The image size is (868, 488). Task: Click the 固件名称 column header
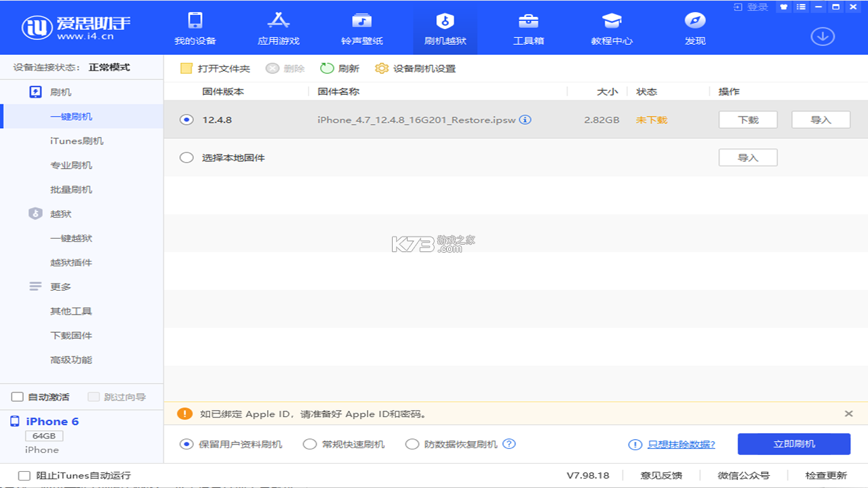pos(338,91)
